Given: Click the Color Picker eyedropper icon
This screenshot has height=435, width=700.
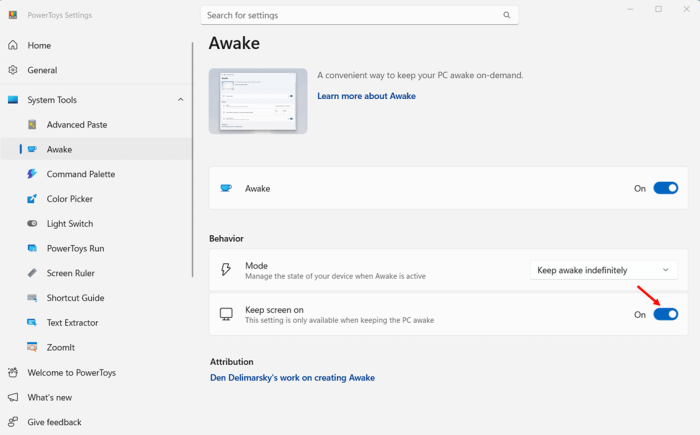Looking at the screenshot, I should pos(32,199).
